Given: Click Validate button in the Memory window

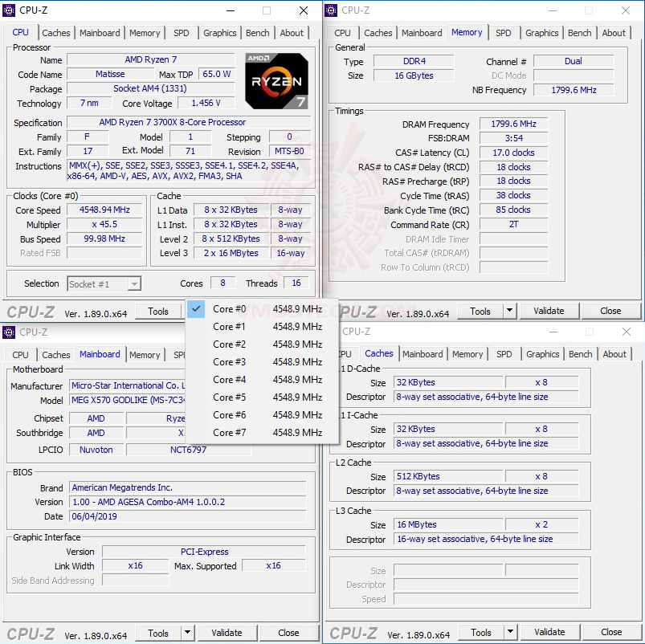Looking at the screenshot, I should point(549,311).
